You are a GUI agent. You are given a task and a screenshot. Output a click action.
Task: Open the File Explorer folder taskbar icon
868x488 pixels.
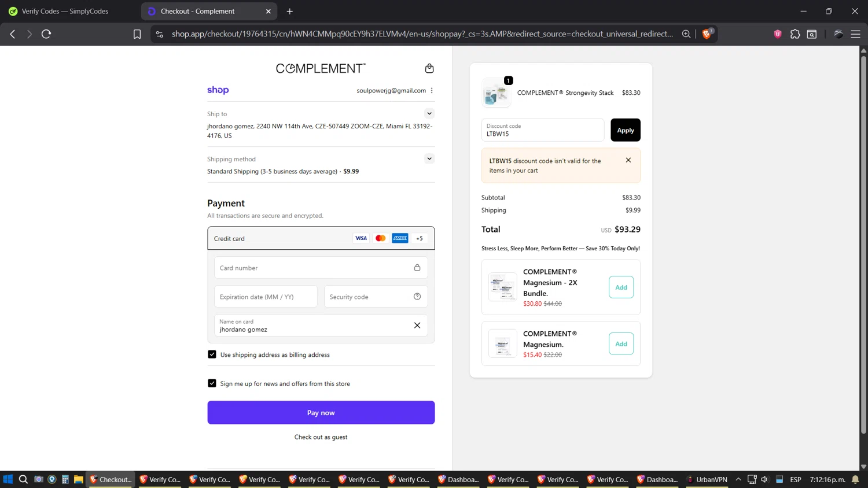point(78,479)
